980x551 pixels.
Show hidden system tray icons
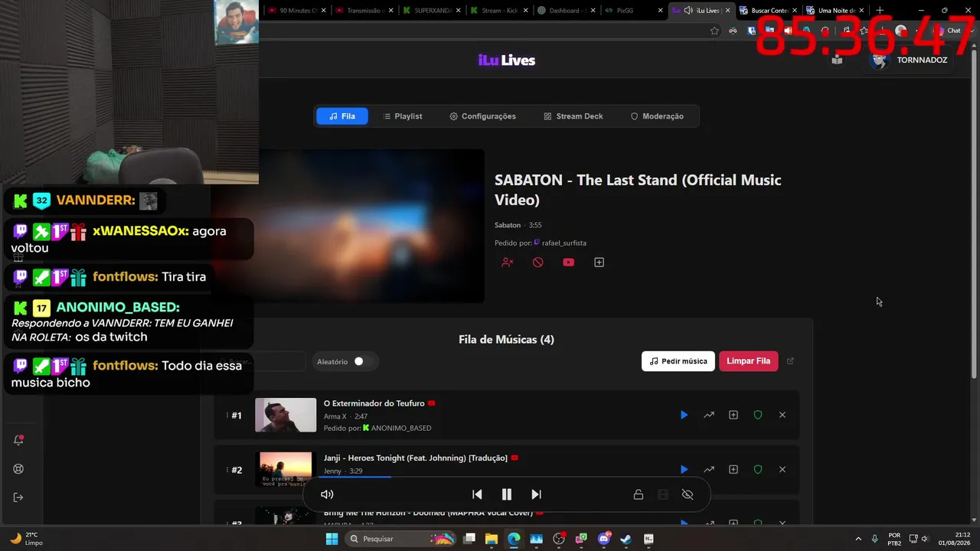point(857,539)
